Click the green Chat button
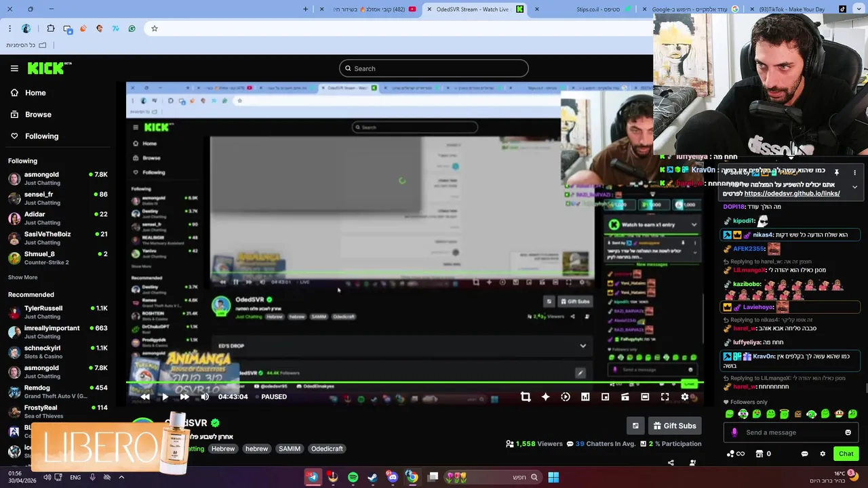 (846, 454)
